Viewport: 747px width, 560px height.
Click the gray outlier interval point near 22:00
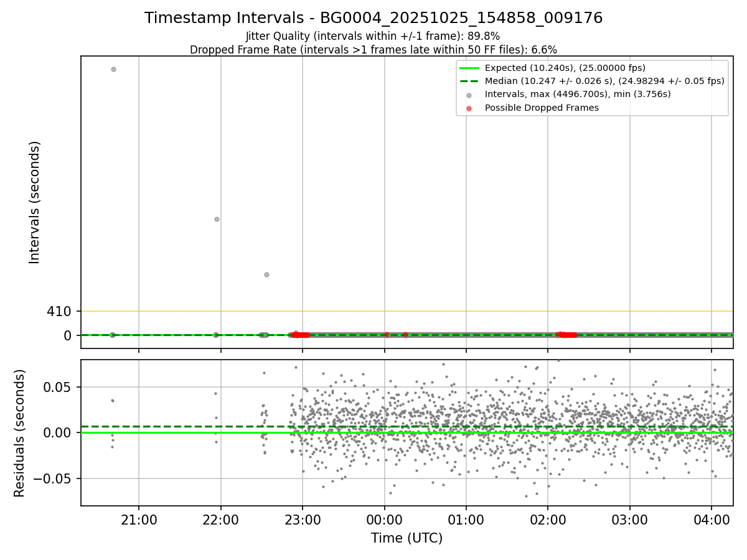[x=217, y=219]
